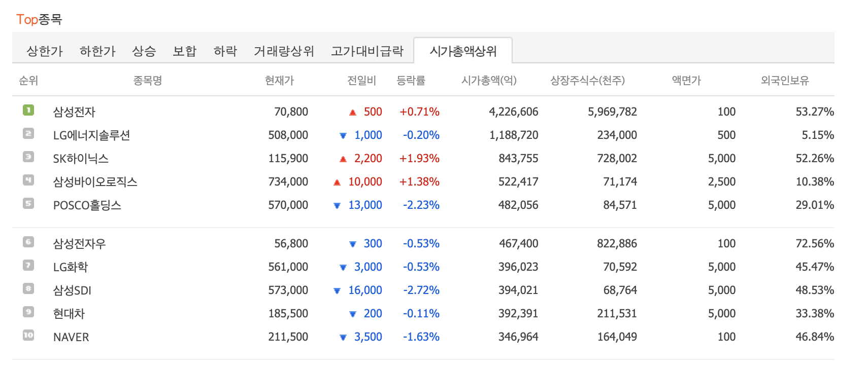The height and width of the screenshot is (366, 868).
Task: Click the rank 4 badge icon
Action: click(28, 180)
